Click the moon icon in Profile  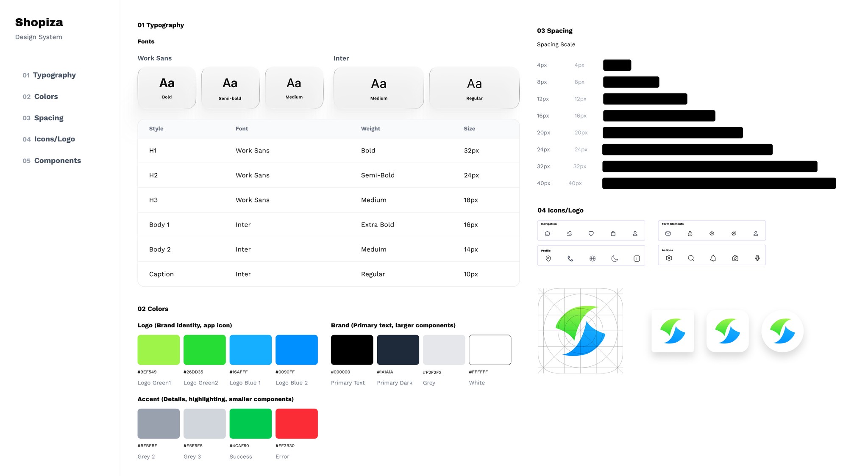tap(614, 258)
